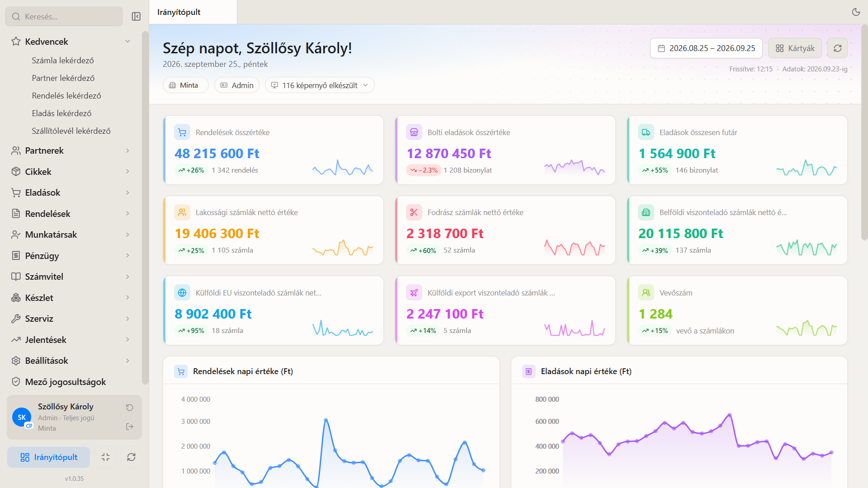Open Szállítólevél lekérdező from favorites
868x488 pixels.
[x=71, y=131]
